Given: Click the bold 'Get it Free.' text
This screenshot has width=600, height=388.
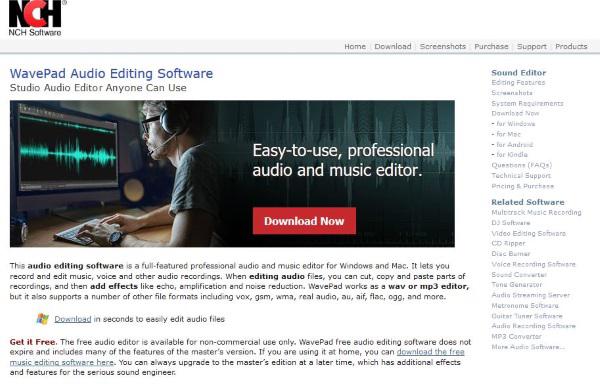Looking at the screenshot, I should pos(33,342).
